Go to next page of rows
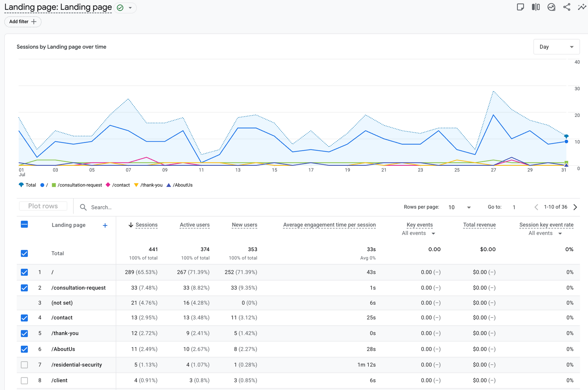 click(x=575, y=207)
